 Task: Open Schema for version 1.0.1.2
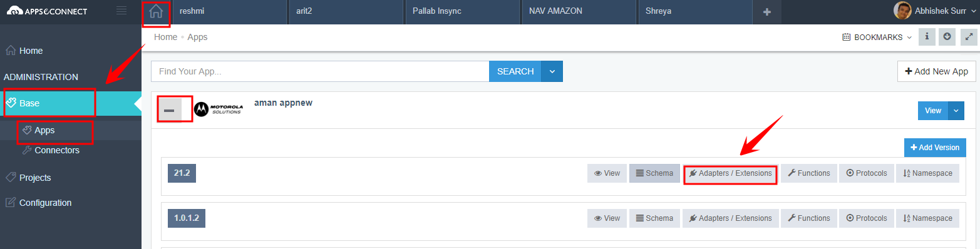point(654,218)
